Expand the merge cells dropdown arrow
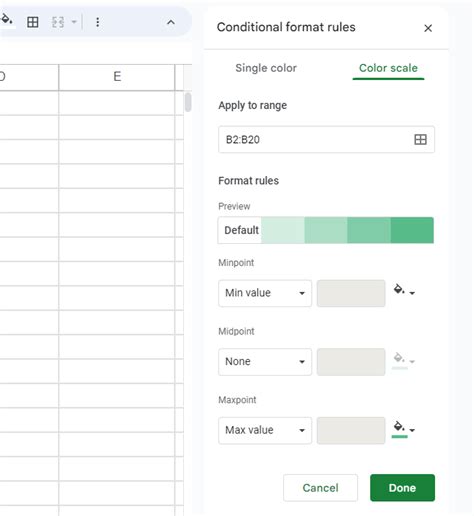This screenshot has width=474, height=516. 74,22
